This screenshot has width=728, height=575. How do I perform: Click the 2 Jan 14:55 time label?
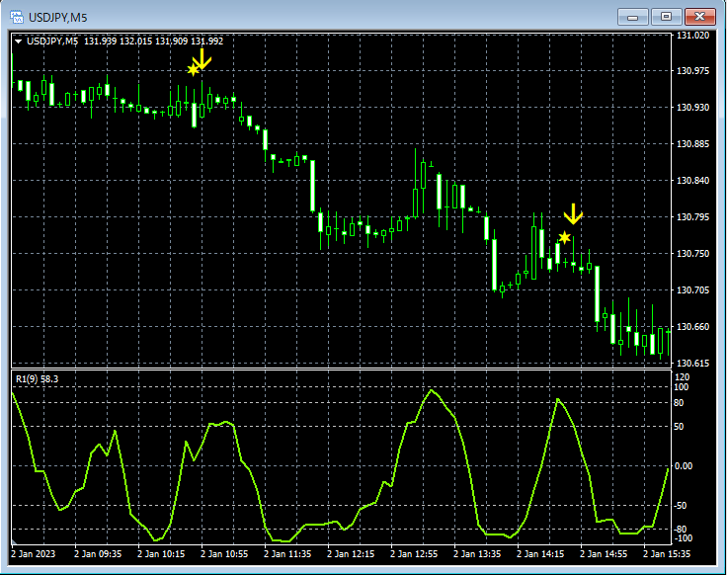(x=604, y=554)
